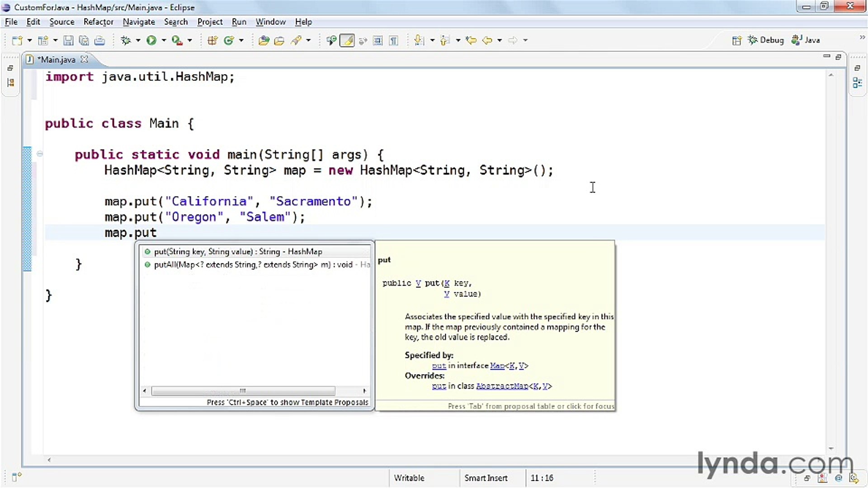The image size is (868, 488).
Task: Click the Source menu item
Action: (x=61, y=21)
